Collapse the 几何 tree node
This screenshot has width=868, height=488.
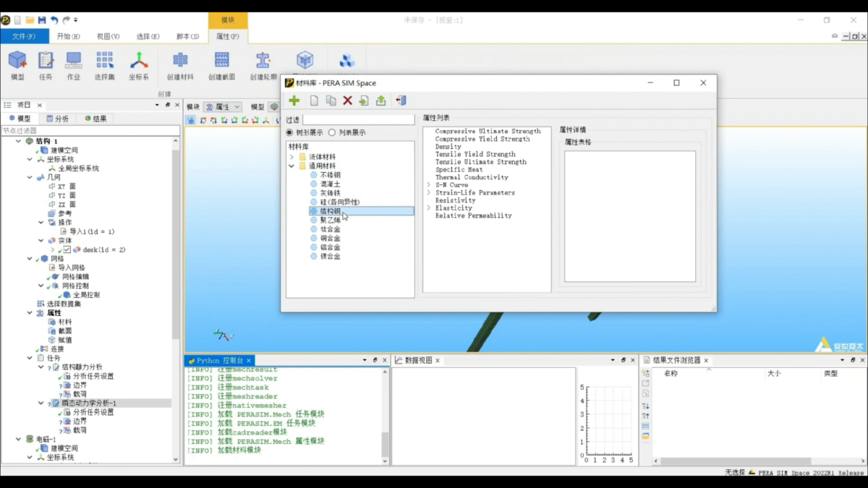[x=30, y=177]
